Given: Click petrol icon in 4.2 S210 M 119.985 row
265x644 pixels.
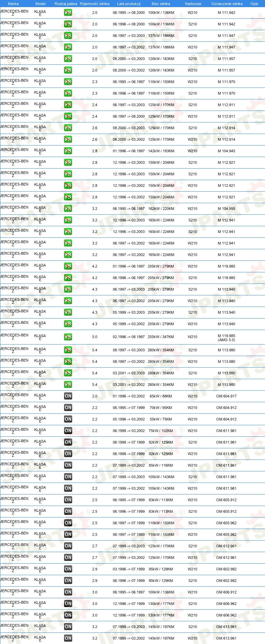Looking at the screenshot, I should click(68, 278).
